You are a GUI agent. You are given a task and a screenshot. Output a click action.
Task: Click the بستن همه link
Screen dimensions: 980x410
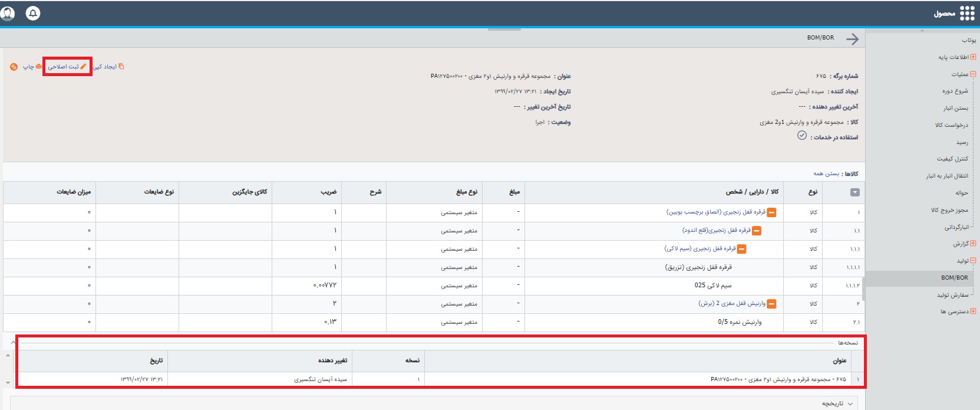(x=826, y=173)
